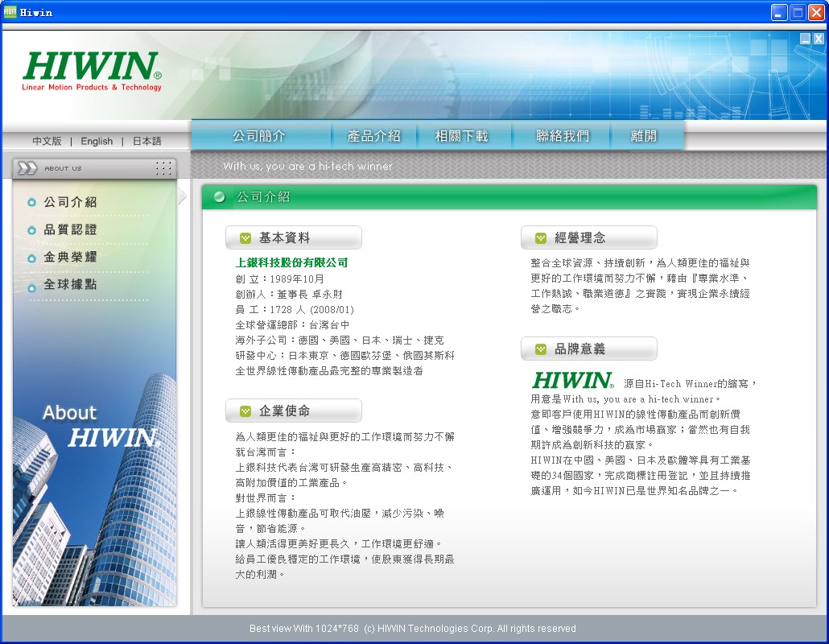Open 公司介紹 in the sidebar

click(x=70, y=202)
